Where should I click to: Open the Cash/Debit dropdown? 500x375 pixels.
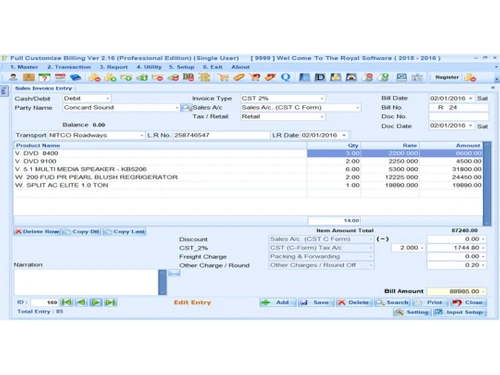pyautogui.click(x=108, y=99)
